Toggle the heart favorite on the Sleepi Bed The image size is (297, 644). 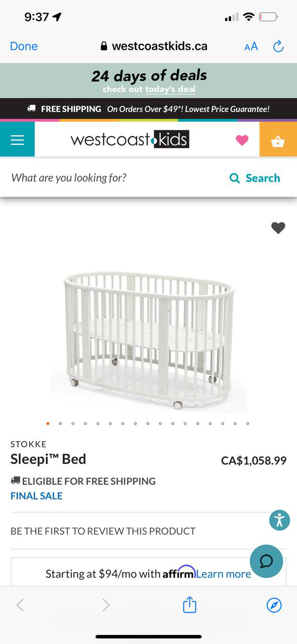(x=278, y=228)
